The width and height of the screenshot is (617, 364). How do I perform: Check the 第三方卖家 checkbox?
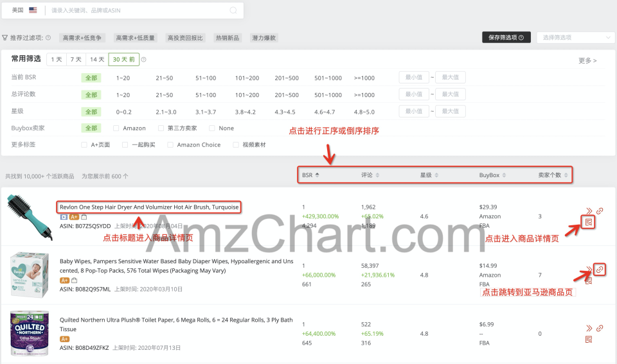pos(161,128)
